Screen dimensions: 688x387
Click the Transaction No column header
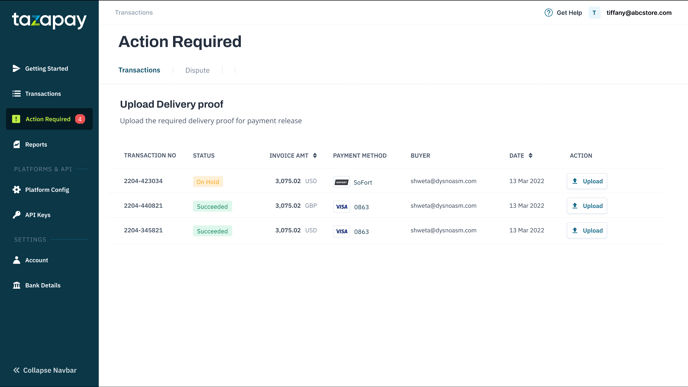(x=150, y=155)
